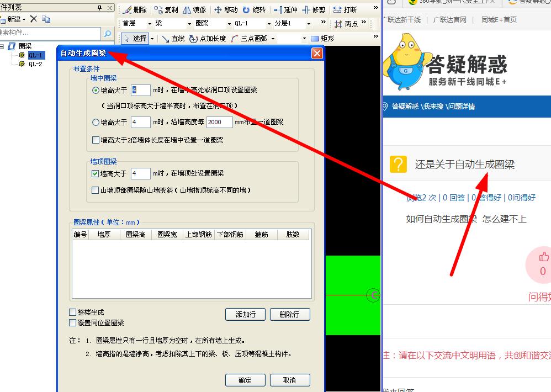The image size is (551, 392).
Task: Click the 圈梁 folder icon in the tree
Action: click(12, 46)
